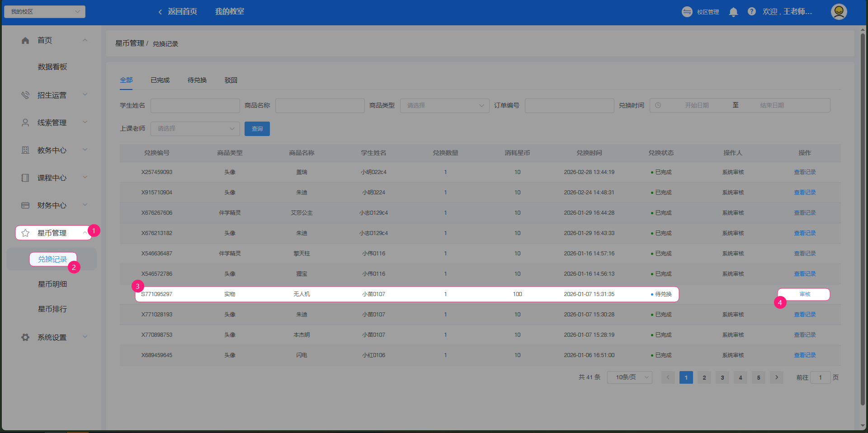
Task: Open the 上课老师 select dropdown
Action: coord(195,129)
